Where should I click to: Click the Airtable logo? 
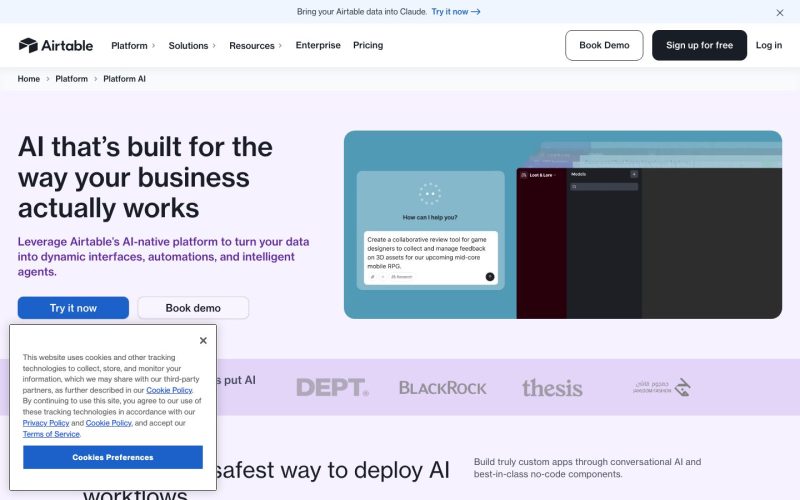click(56, 45)
